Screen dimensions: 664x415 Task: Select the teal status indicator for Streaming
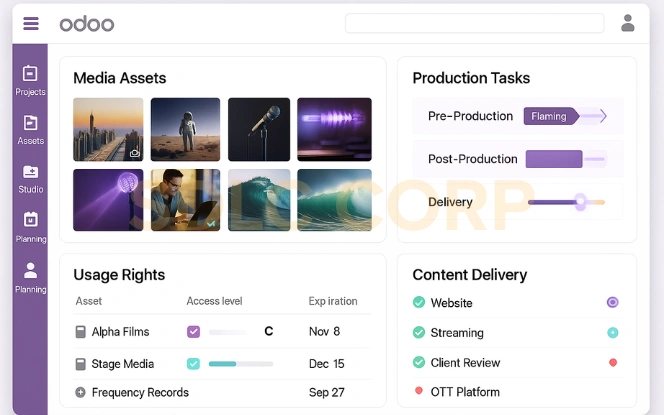pos(612,332)
